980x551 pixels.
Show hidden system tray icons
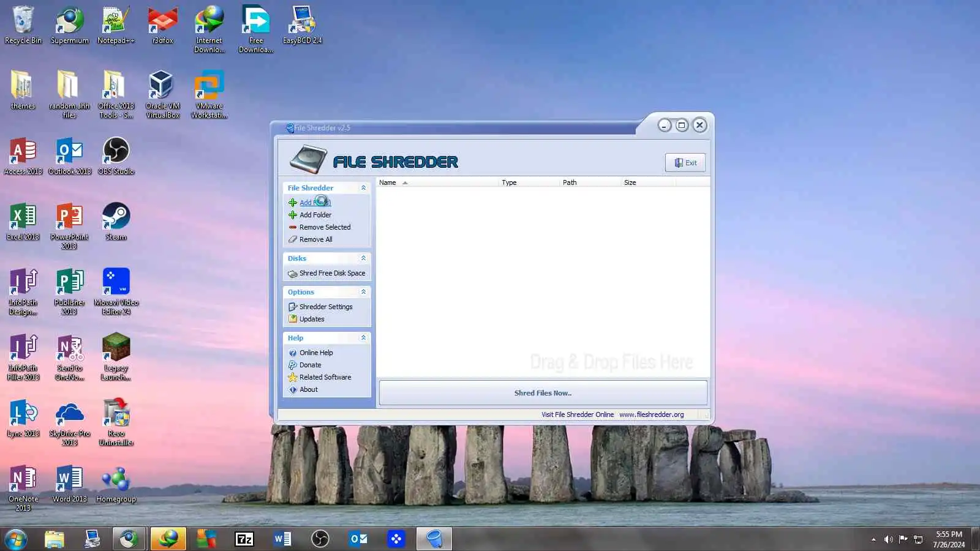(x=873, y=539)
